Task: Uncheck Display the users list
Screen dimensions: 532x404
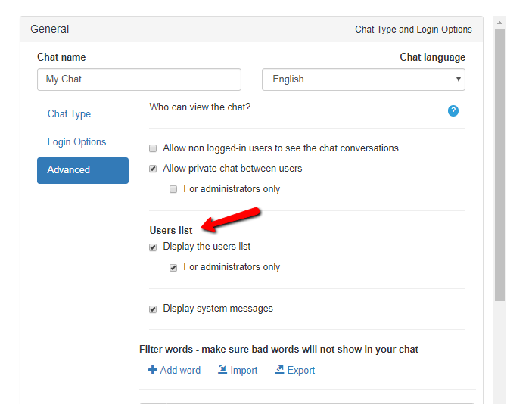Action: pyautogui.click(x=153, y=247)
